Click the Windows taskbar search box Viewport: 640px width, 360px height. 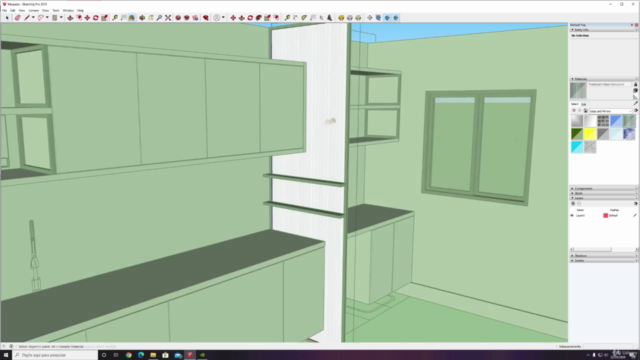[55, 355]
